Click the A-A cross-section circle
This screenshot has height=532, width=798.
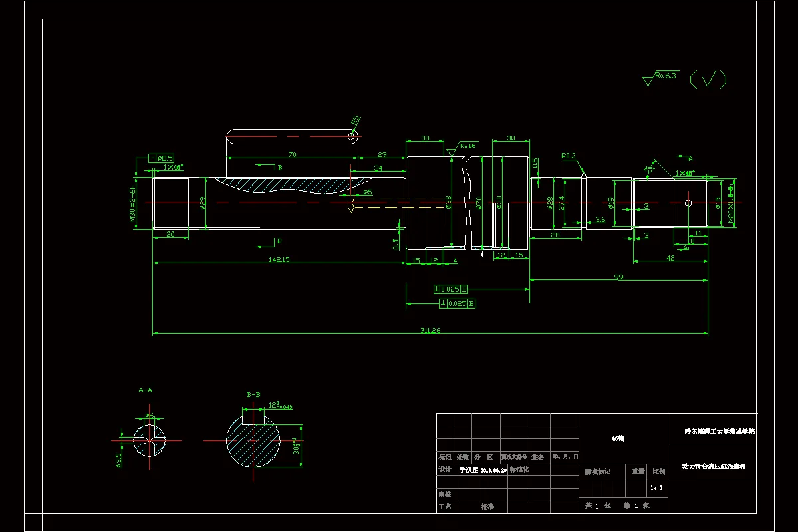pyautogui.click(x=150, y=440)
